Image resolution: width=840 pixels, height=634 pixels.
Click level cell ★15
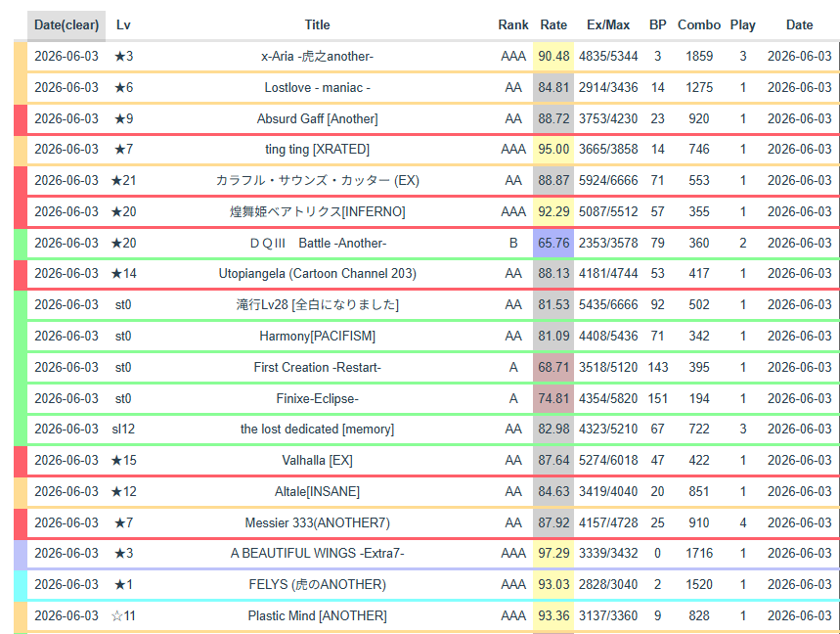(x=123, y=460)
